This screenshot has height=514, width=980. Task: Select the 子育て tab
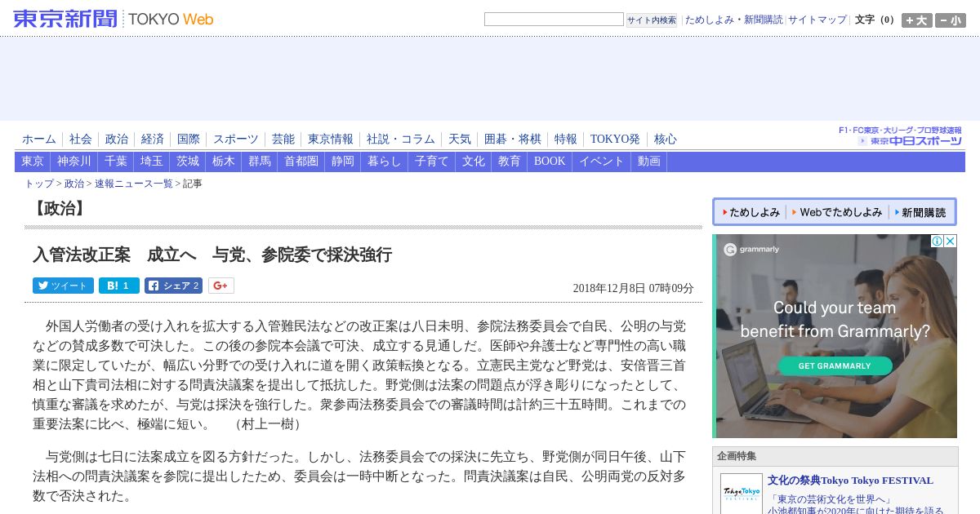pos(432,162)
